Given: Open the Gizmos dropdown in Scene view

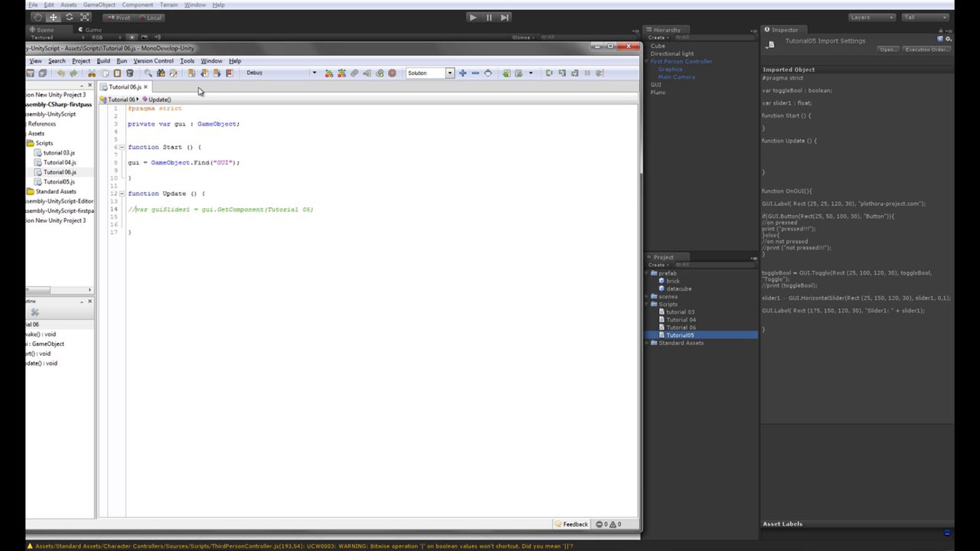Looking at the screenshot, I should (x=523, y=37).
